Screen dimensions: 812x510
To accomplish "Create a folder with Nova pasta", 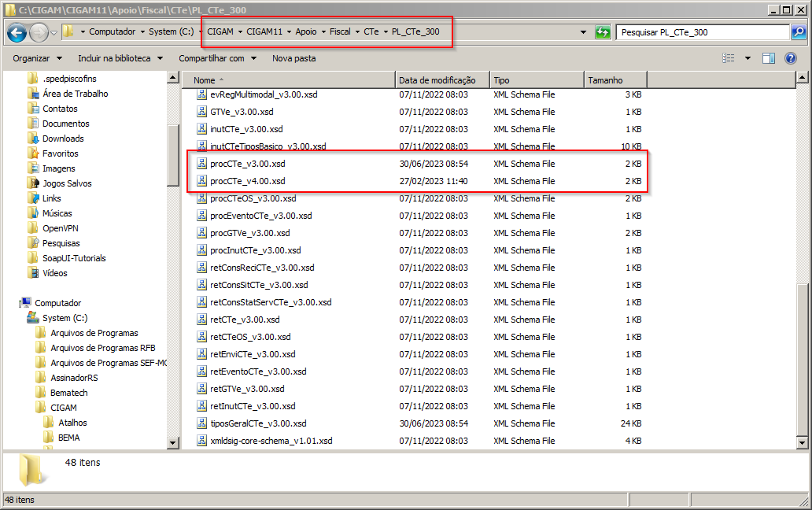I will (x=294, y=58).
